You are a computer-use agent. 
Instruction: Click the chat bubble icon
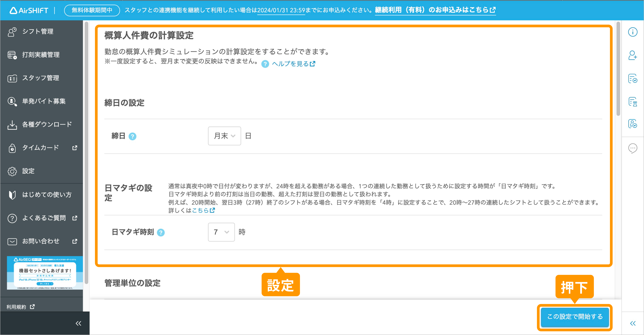pos(633,148)
